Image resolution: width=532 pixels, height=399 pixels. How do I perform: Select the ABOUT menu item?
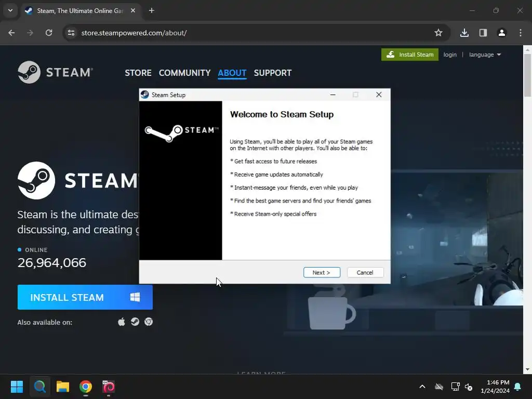(x=232, y=73)
